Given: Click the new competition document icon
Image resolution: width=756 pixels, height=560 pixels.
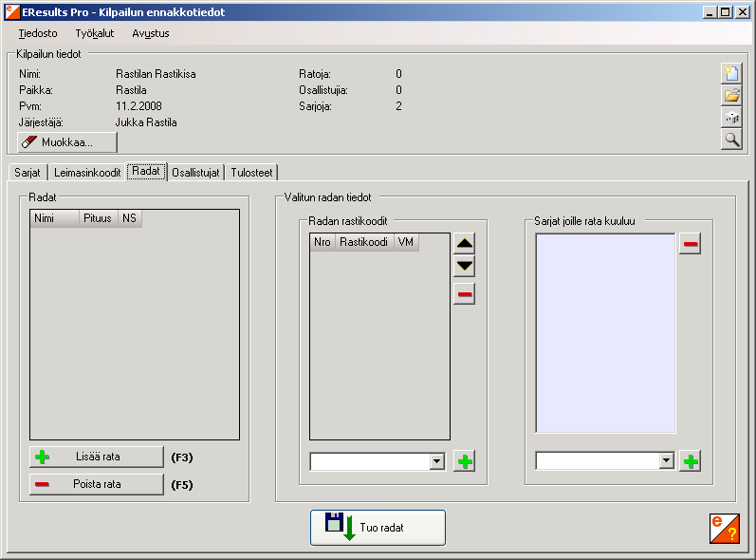Looking at the screenshot, I should [x=731, y=73].
